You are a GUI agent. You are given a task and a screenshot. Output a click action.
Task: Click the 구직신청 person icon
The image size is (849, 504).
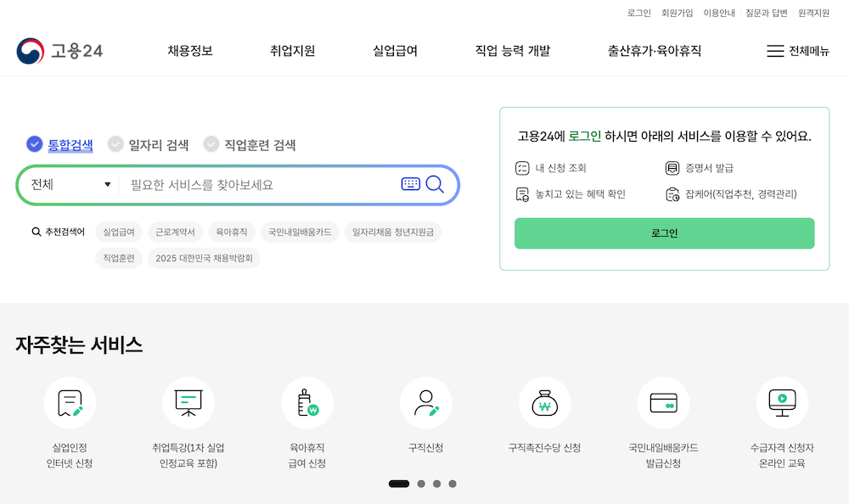click(x=426, y=403)
